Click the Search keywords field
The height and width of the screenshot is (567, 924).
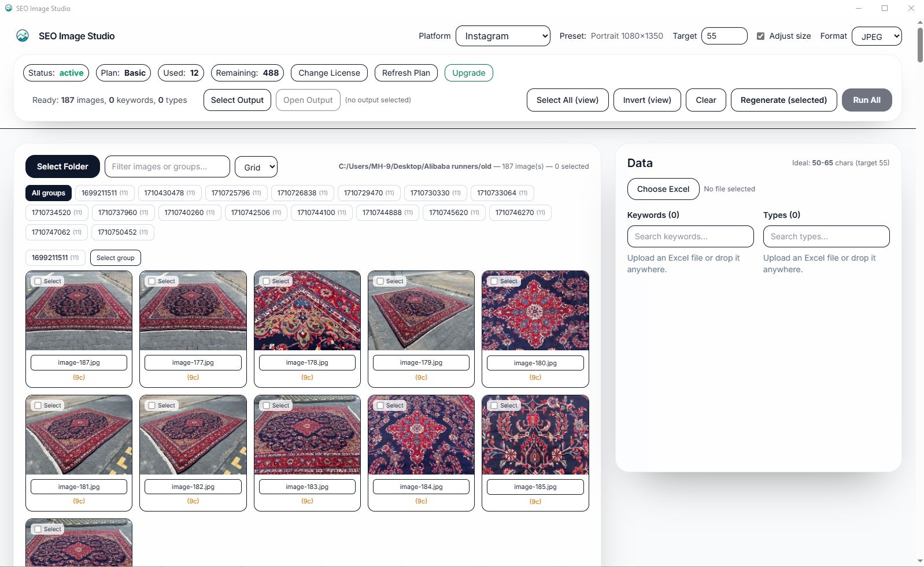(x=690, y=236)
